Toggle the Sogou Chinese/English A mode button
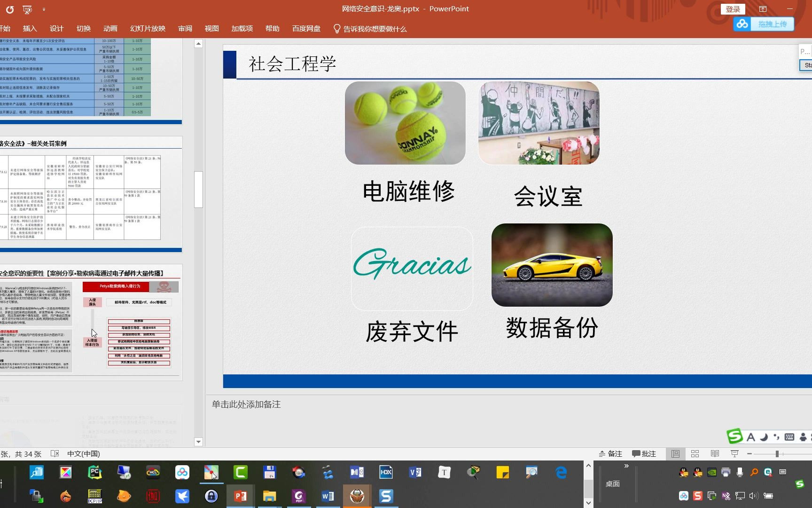812x508 pixels. pos(751,437)
